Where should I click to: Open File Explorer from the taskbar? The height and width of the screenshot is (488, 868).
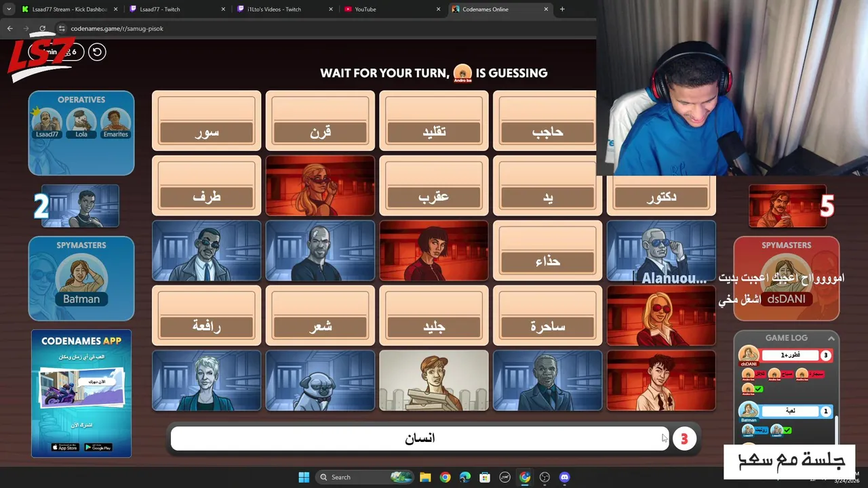tap(425, 477)
